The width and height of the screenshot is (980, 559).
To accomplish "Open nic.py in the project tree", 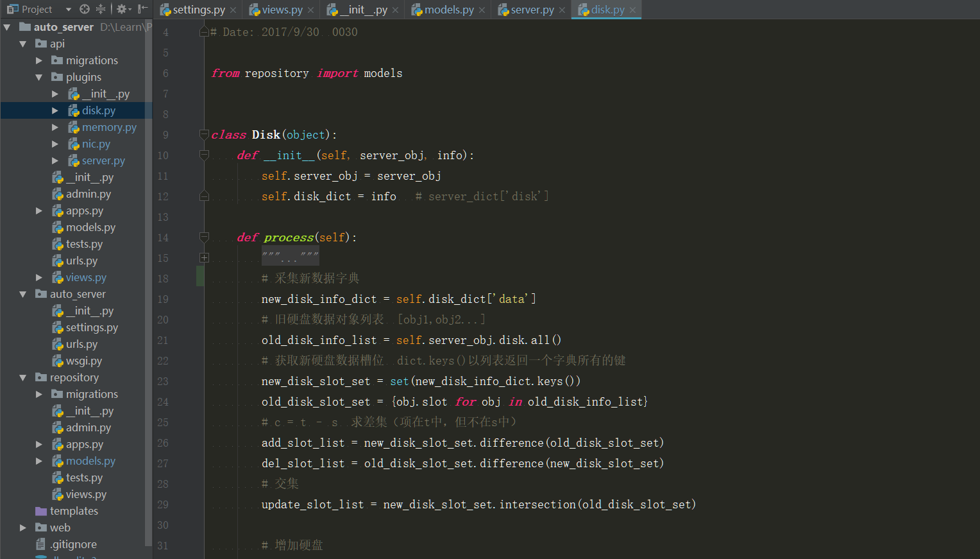I will pyautogui.click(x=96, y=144).
